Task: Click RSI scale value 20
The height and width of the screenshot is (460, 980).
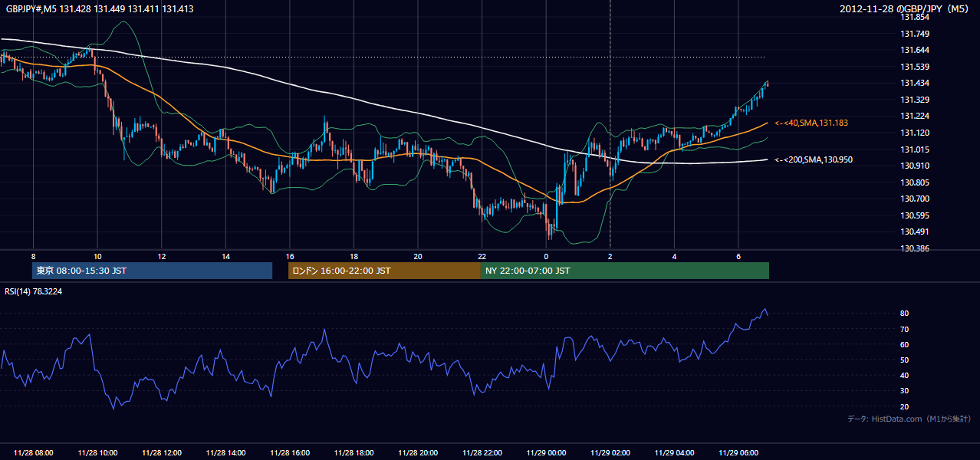Action: tap(905, 406)
